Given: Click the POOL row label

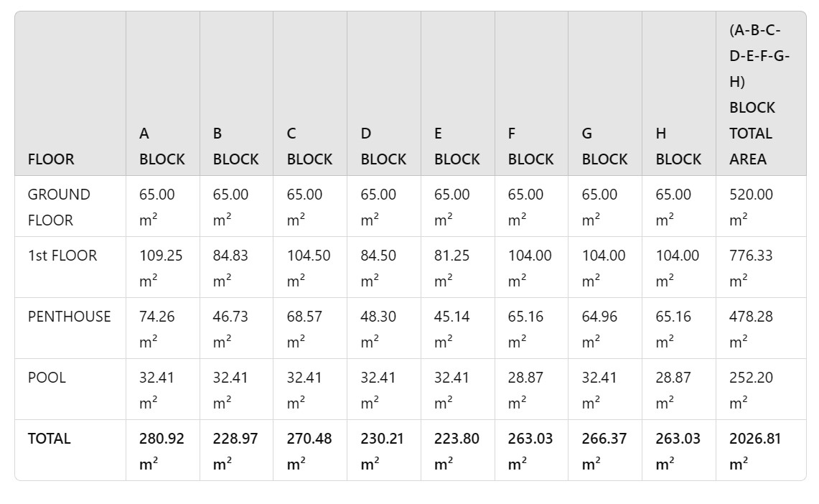Looking at the screenshot, I should point(47,378).
